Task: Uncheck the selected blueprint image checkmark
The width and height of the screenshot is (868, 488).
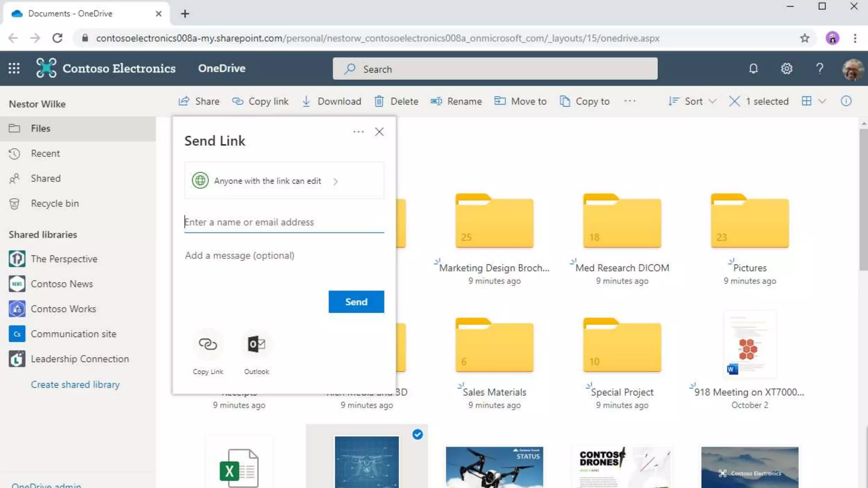Action: point(417,434)
